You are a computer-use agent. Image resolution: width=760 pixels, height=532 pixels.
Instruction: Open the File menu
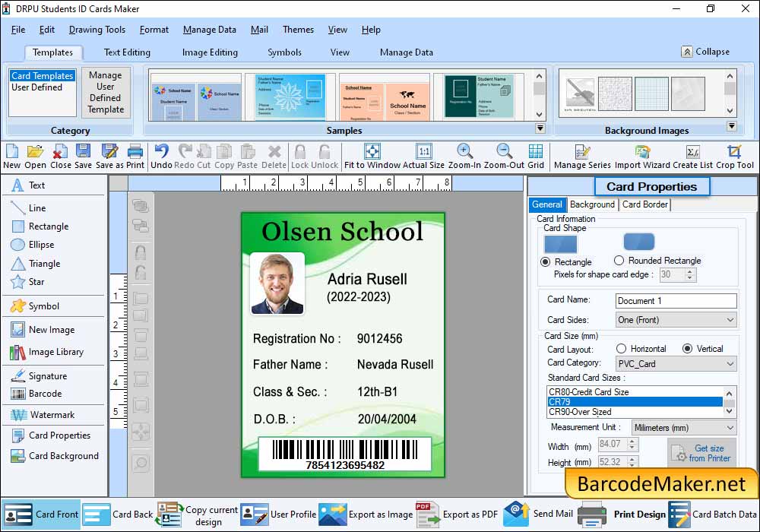coord(18,30)
